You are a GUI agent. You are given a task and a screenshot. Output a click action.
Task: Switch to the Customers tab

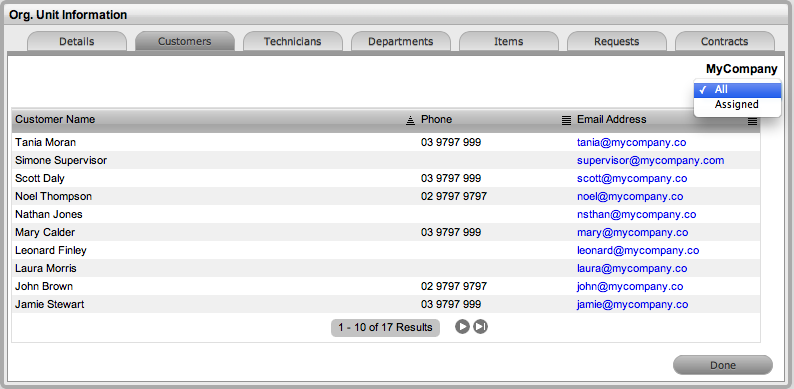pyautogui.click(x=185, y=42)
